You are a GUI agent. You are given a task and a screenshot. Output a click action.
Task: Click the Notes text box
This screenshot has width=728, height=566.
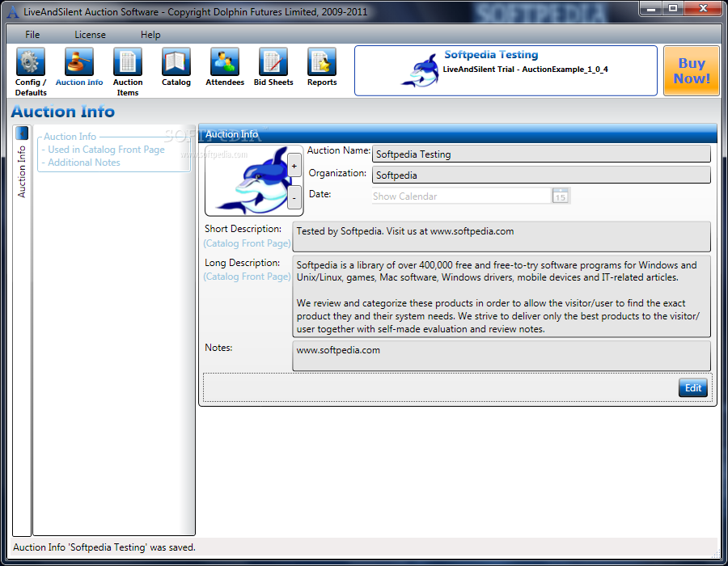502,356
